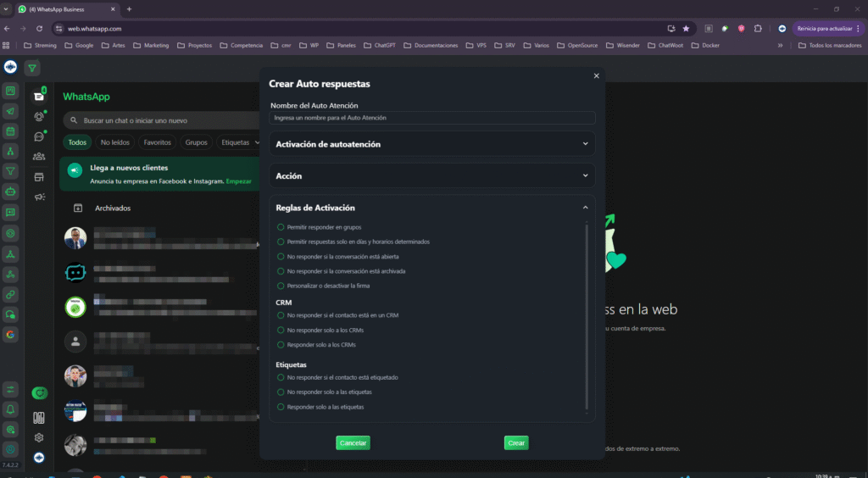Image resolution: width=868 pixels, height=478 pixels.
Task: Collapse the Reglas de Activación section
Action: pyautogui.click(x=584, y=208)
